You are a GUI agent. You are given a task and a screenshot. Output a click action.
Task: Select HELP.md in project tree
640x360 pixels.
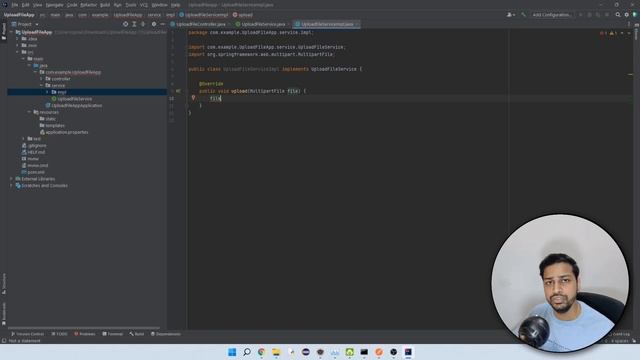point(33,152)
